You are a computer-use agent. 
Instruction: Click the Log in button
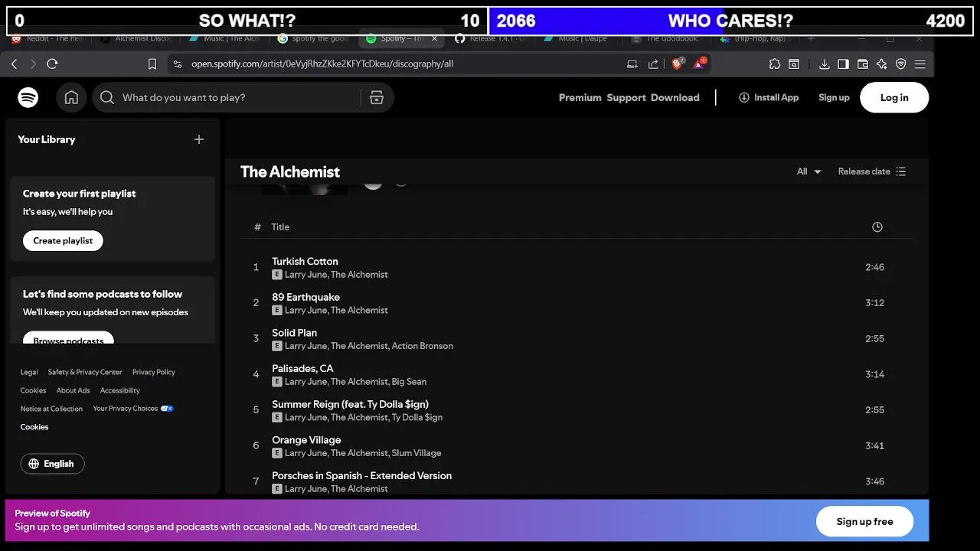[x=894, y=97]
